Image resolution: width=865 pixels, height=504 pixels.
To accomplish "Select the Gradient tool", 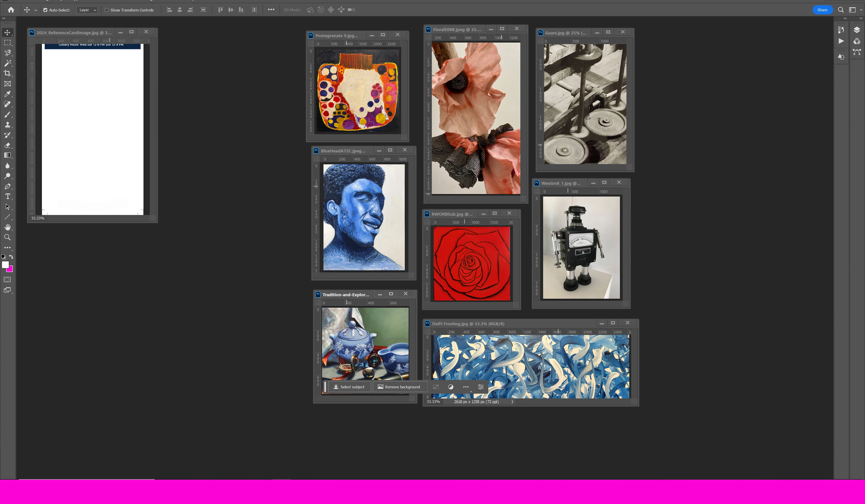I will coord(8,155).
